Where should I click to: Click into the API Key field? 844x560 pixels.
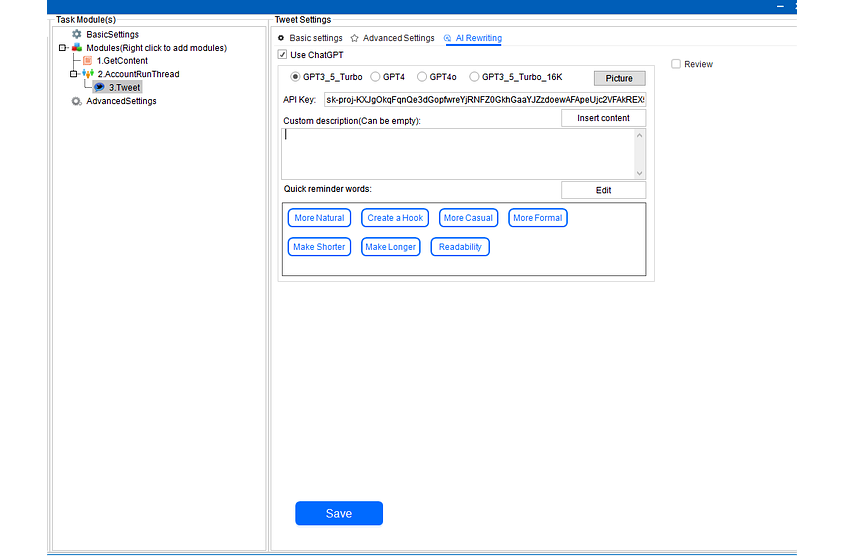pos(484,100)
